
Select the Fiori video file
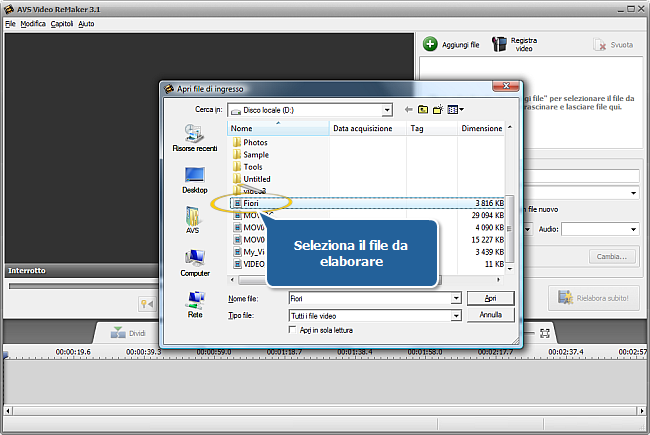(366, 203)
